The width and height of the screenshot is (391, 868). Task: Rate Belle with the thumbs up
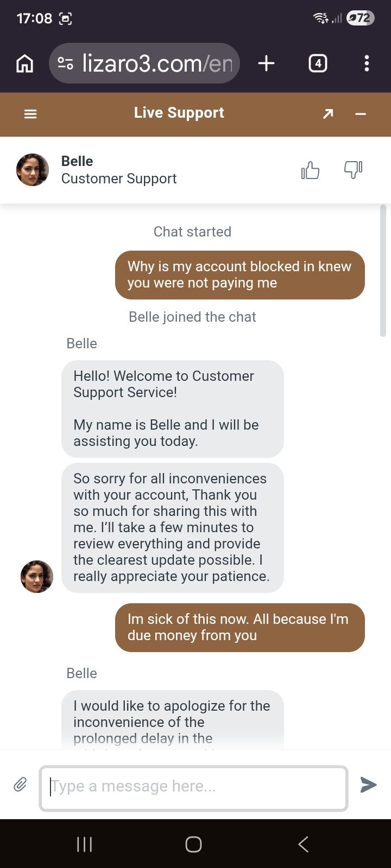point(310,170)
